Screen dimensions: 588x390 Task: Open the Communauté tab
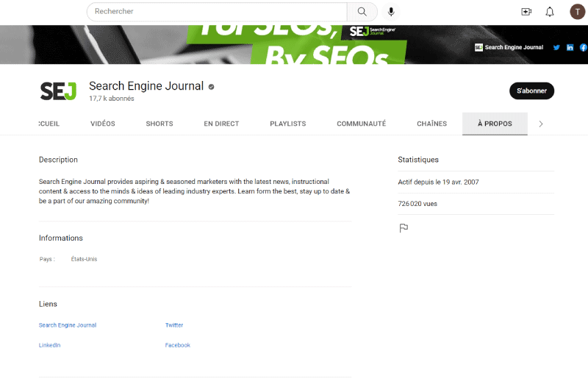361,124
